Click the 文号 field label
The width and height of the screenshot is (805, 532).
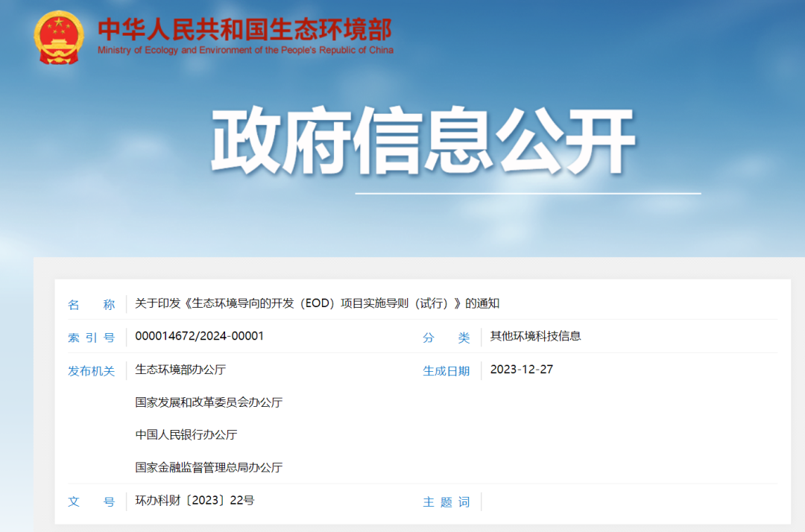coord(92,501)
